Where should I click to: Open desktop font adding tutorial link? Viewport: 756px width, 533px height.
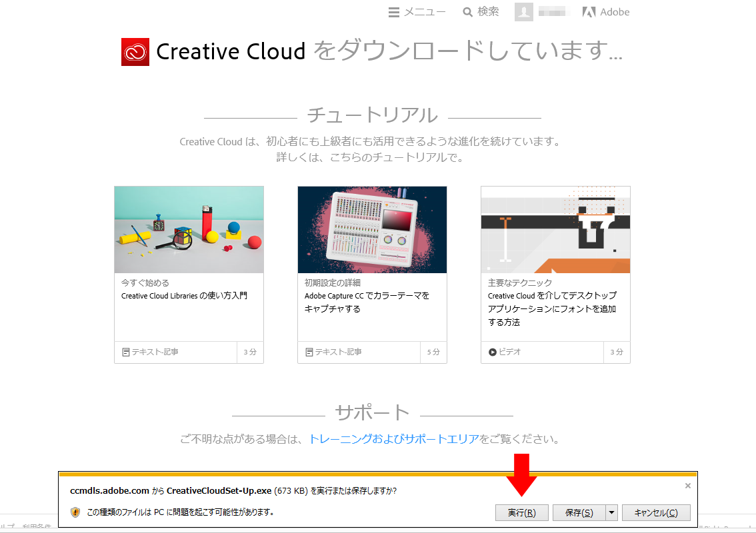tap(552, 309)
